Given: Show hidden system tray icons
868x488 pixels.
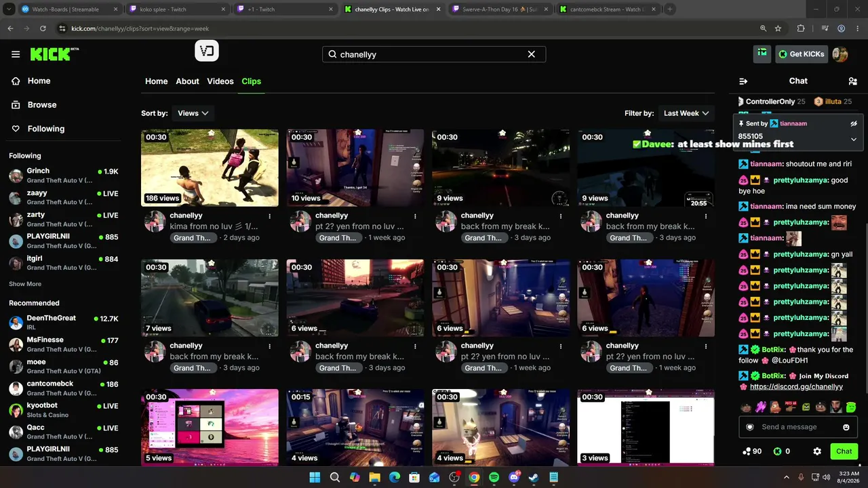Looking at the screenshot, I should click(788, 477).
